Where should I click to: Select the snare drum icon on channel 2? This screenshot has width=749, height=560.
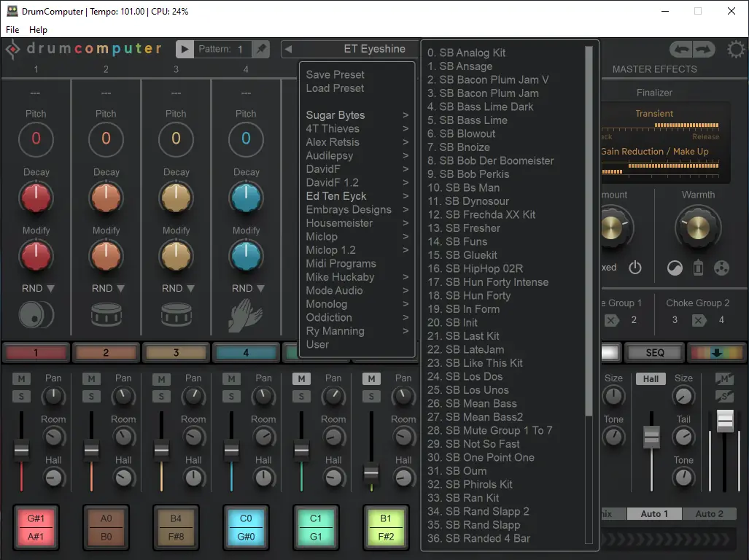point(106,315)
